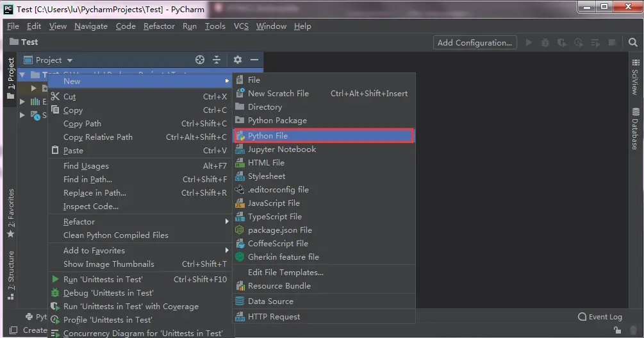Open the Database side tool window
This screenshot has height=338, width=644.
click(636, 129)
